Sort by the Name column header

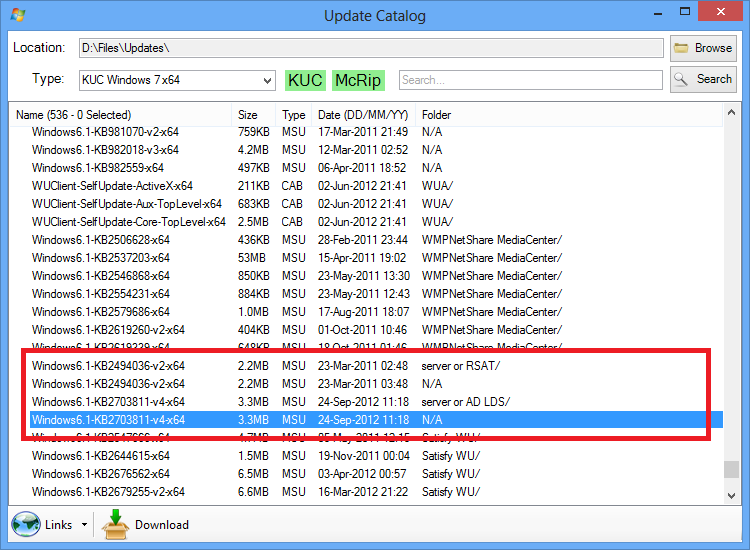tap(121, 115)
